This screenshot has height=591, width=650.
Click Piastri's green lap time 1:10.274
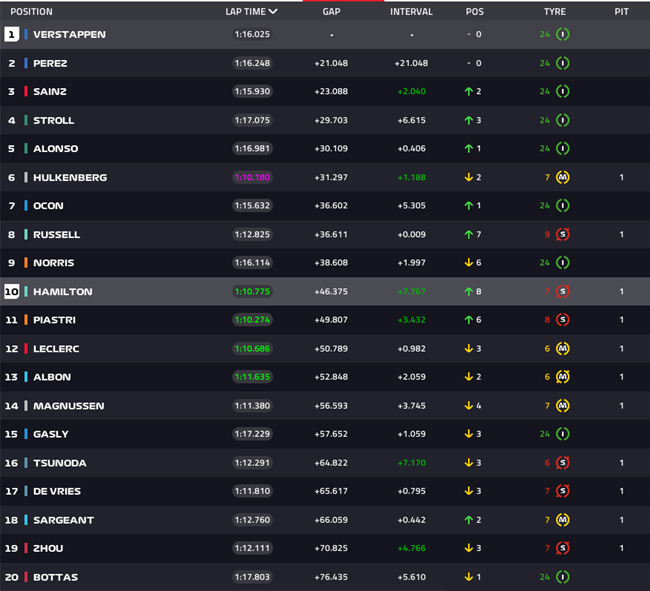[x=252, y=320]
